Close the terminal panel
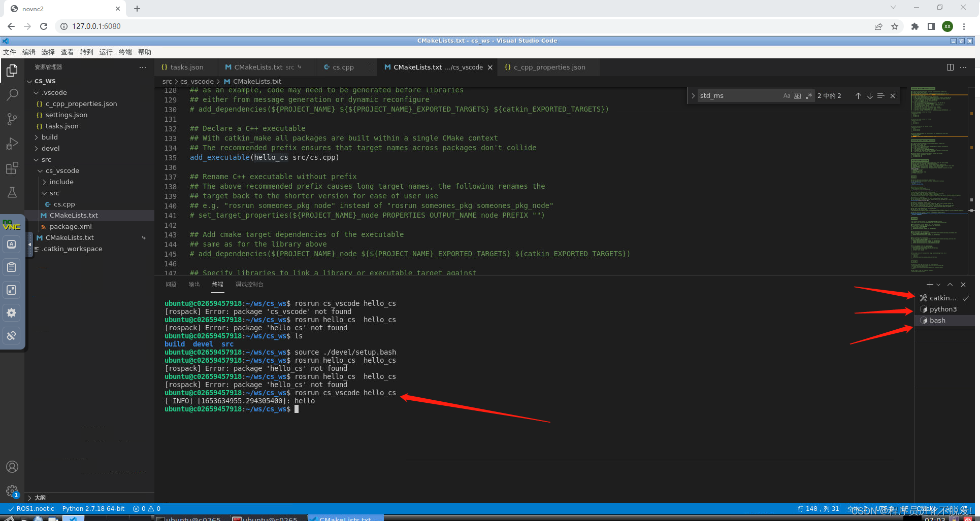Image resolution: width=980 pixels, height=521 pixels. click(963, 285)
